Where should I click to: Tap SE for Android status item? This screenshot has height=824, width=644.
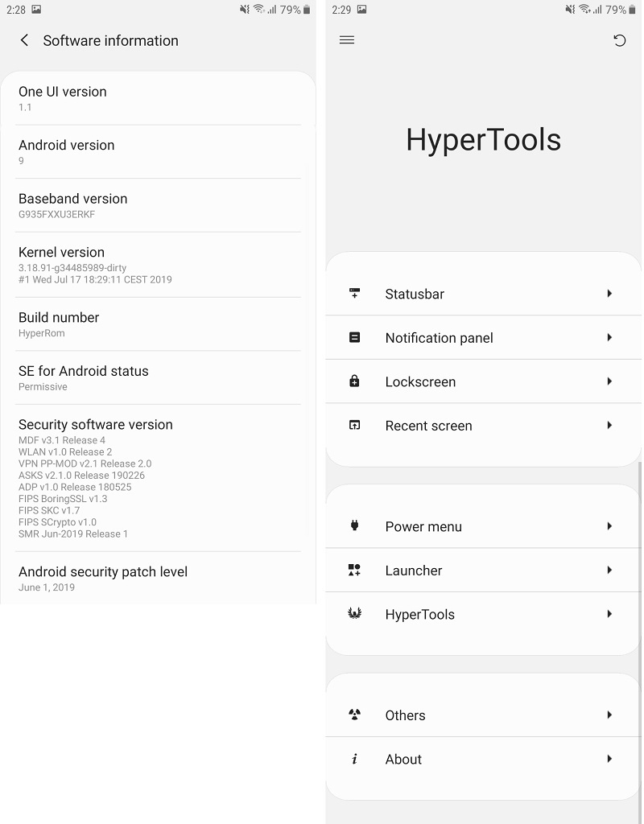(x=158, y=378)
